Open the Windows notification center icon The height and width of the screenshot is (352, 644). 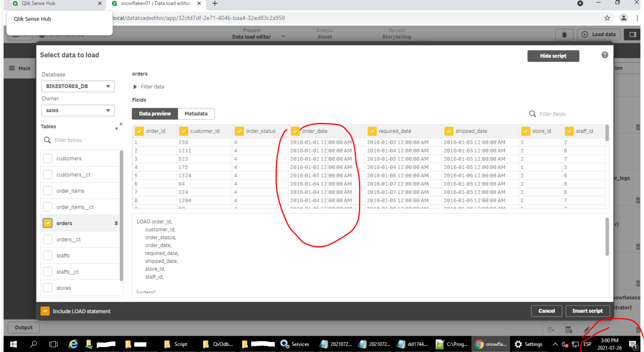633,344
